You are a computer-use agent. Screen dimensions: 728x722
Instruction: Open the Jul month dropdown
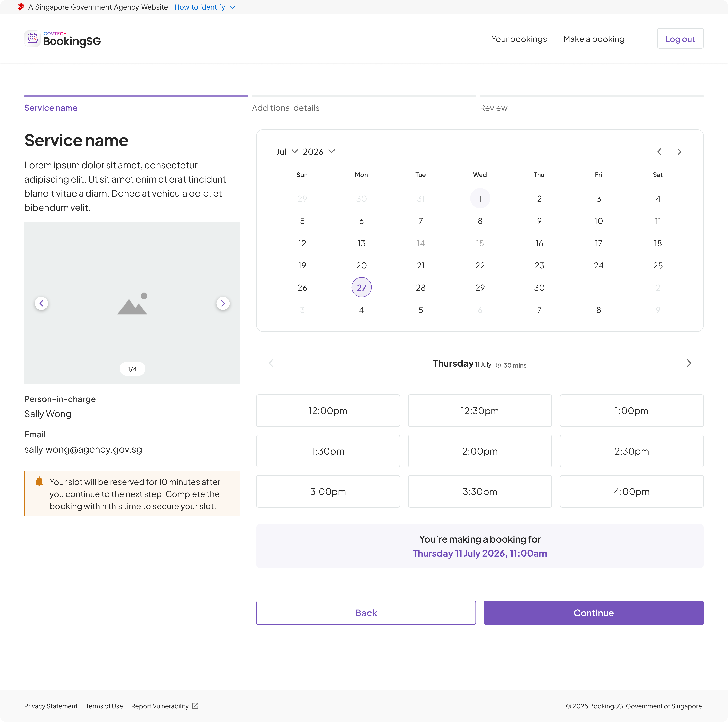287,152
